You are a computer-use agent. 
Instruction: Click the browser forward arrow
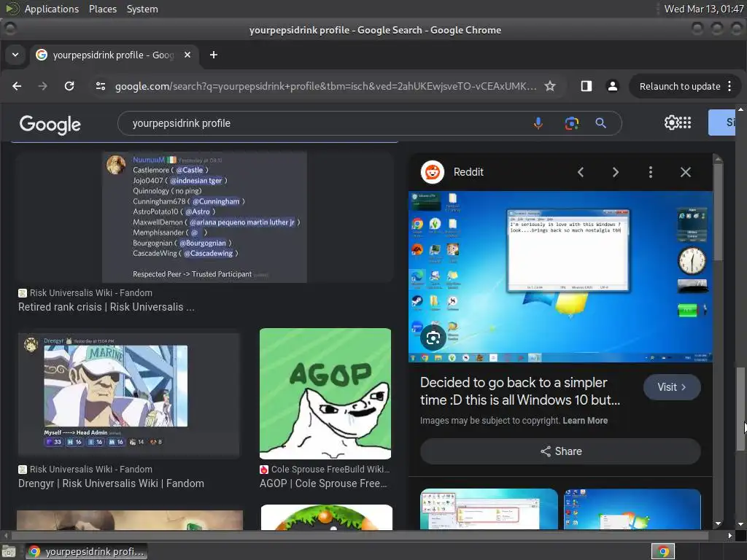[x=43, y=86]
